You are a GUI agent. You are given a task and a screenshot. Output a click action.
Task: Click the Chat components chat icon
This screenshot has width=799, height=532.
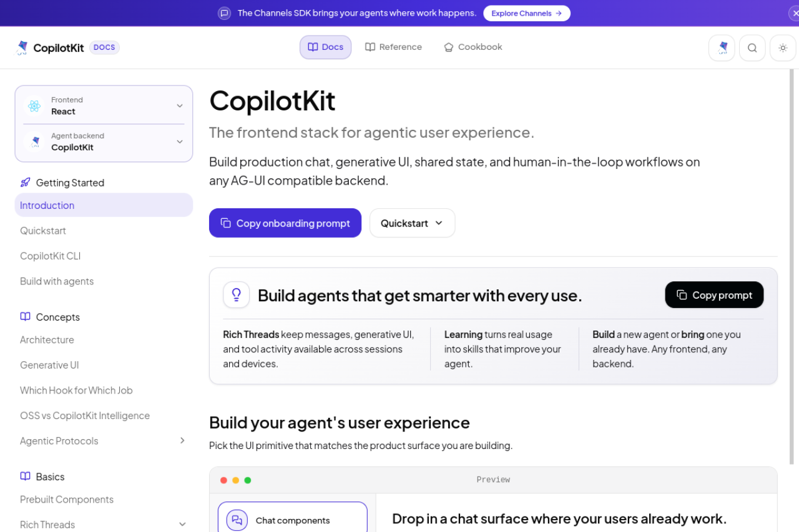pos(237,520)
